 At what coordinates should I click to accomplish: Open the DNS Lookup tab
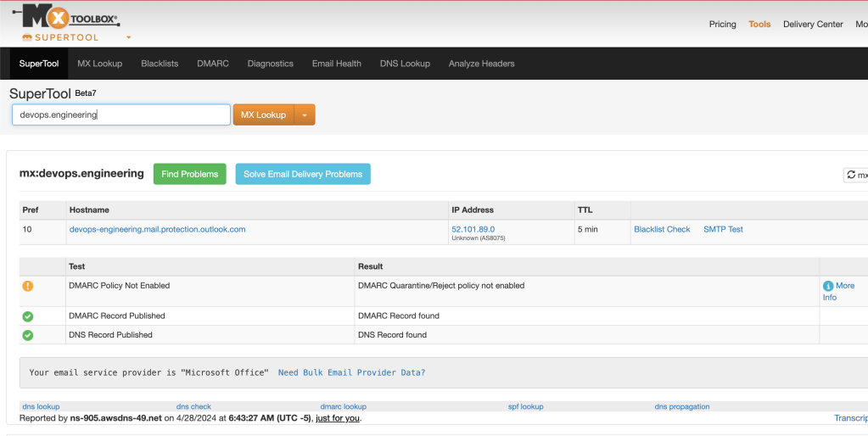[405, 64]
